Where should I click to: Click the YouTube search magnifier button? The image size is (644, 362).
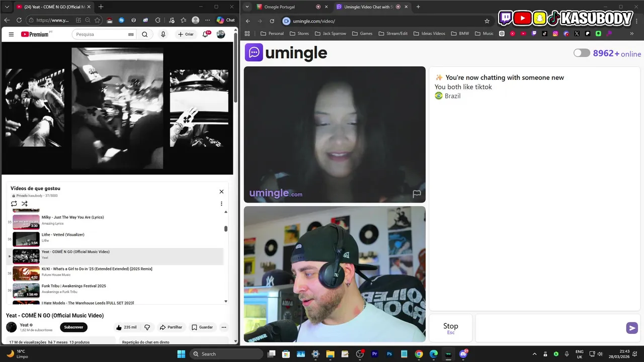[144, 34]
